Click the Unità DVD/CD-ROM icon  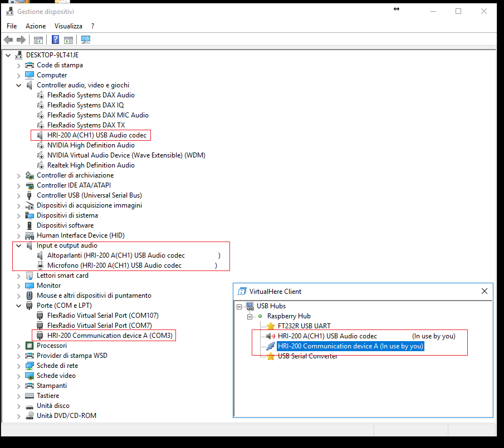point(30,416)
